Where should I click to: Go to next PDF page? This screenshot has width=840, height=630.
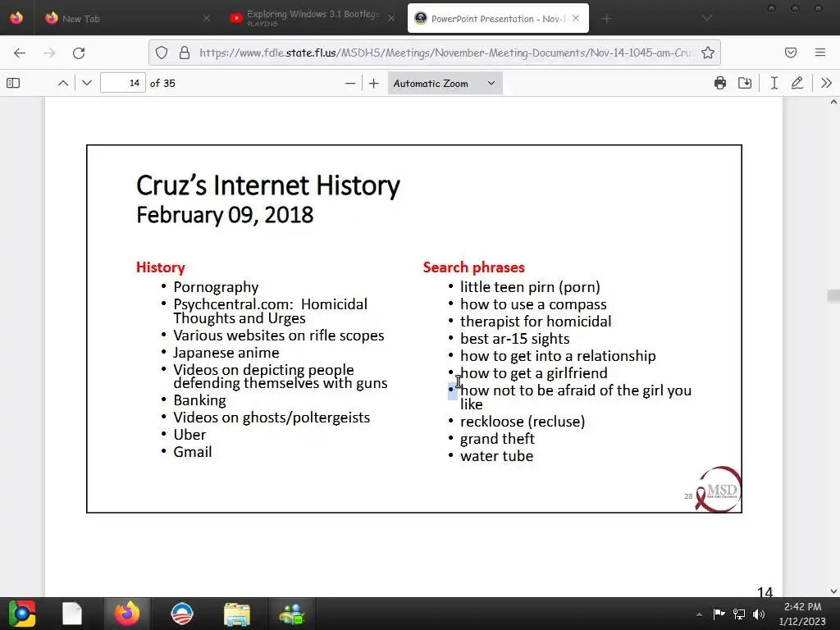click(x=87, y=83)
